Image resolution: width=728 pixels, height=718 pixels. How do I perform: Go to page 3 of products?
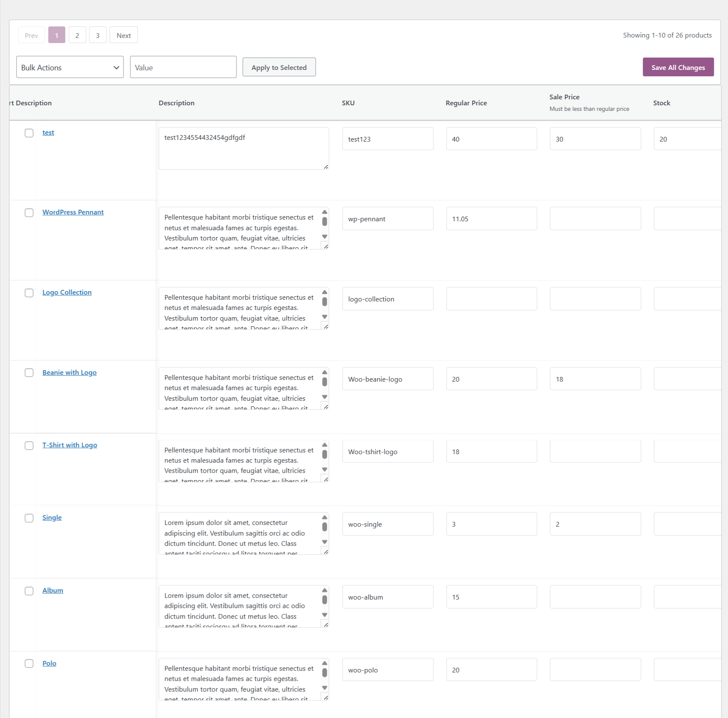(x=98, y=35)
